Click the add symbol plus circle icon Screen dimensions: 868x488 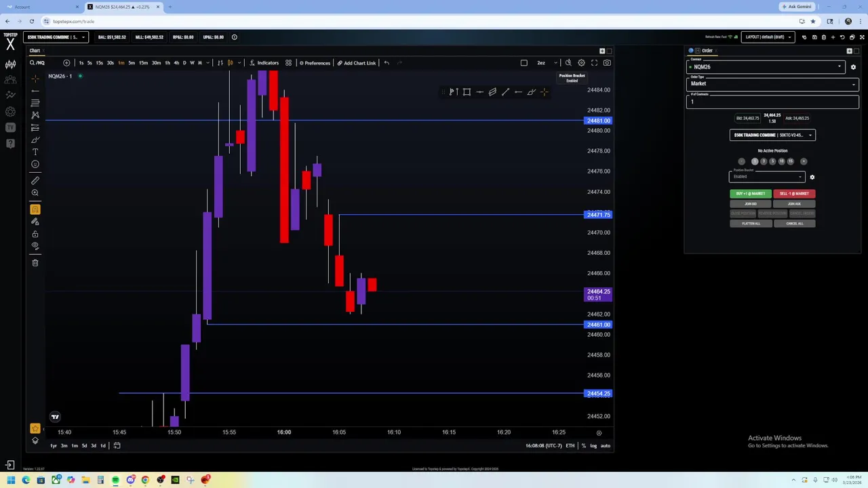pyautogui.click(x=66, y=63)
